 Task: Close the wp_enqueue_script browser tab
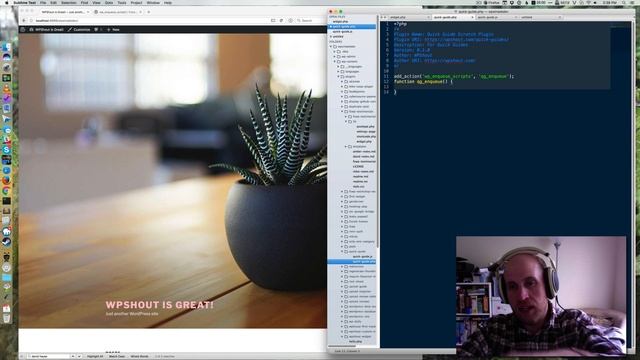point(140,12)
